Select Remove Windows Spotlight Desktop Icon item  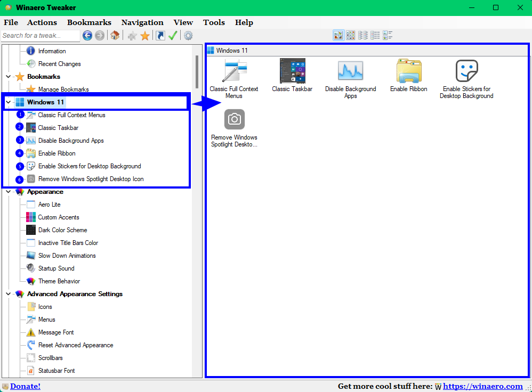(x=91, y=179)
